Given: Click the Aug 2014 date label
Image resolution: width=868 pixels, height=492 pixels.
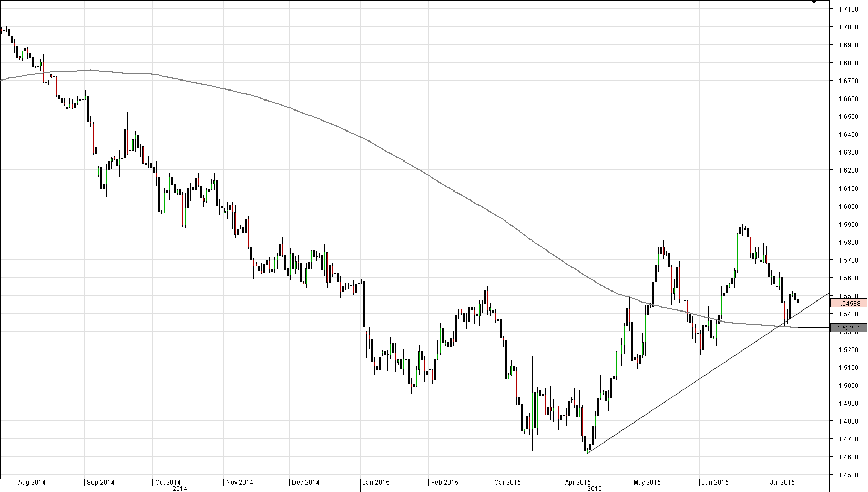Looking at the screenshot, I should (32, 482).
